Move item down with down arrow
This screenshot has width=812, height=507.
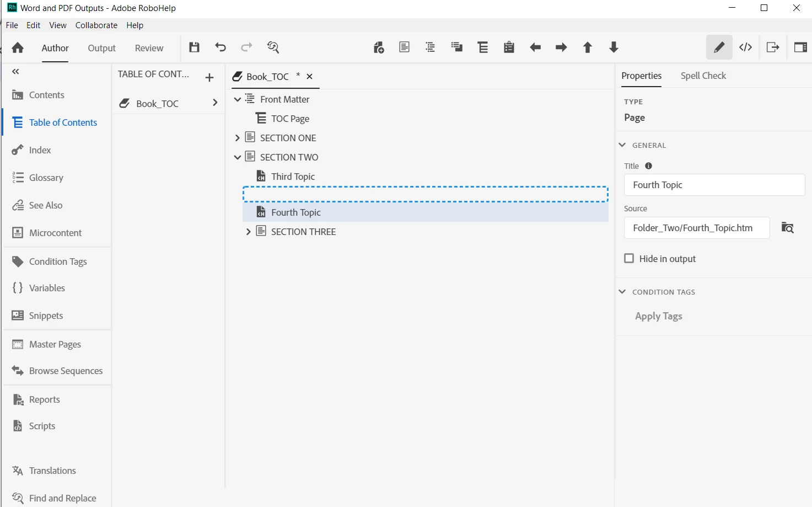coord(614,47)
